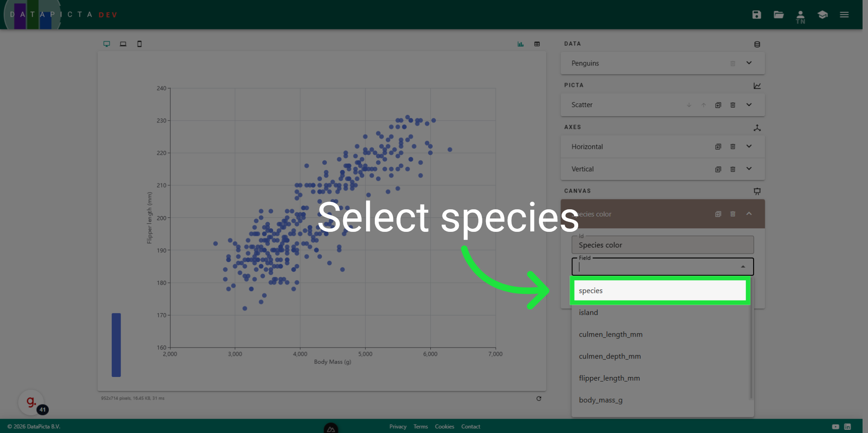Open the learning resources icon
This screenshot has height=433, width=868.
click(x=822, y=14)
